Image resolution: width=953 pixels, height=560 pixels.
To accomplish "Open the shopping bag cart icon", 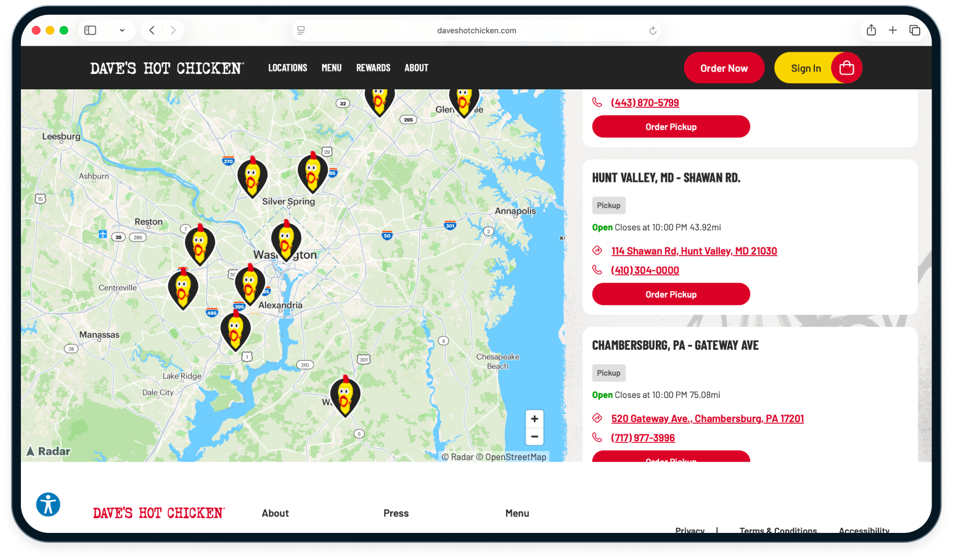I will [846, 68].
